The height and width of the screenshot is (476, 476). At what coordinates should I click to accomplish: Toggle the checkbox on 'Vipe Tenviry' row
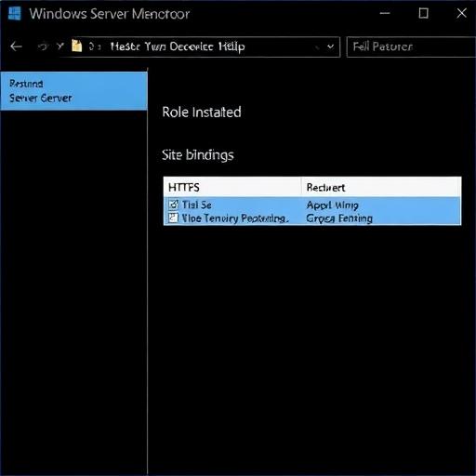coord(173,218)
